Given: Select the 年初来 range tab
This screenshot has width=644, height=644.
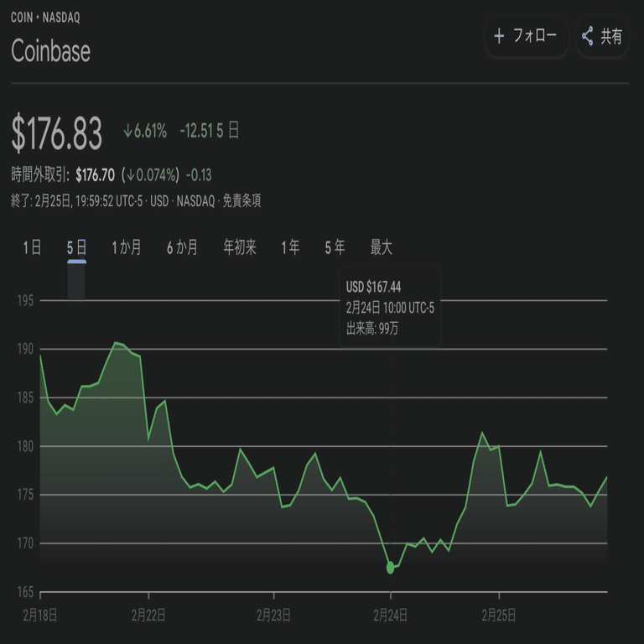Looking at the screenshot, I should point(240,247).
